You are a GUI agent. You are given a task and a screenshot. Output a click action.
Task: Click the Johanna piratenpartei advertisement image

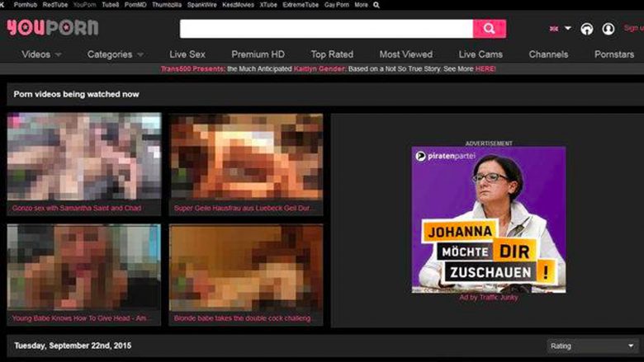point(489,219)
